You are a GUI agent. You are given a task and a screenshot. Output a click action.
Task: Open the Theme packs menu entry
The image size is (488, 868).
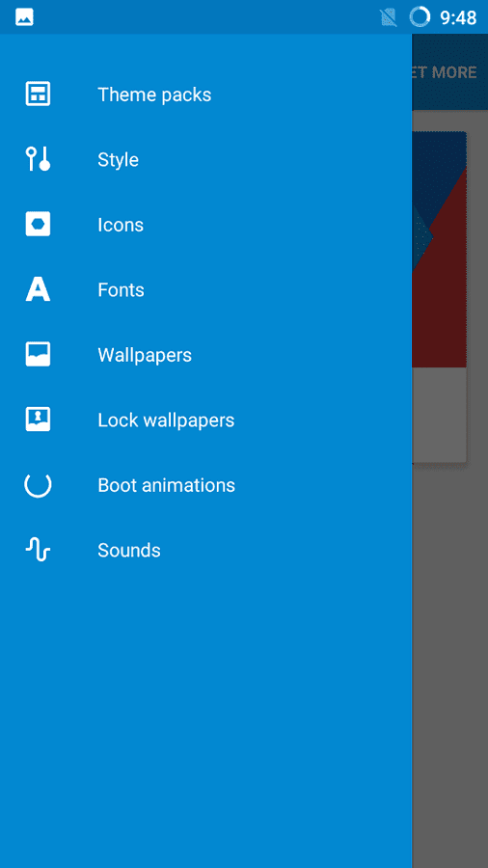point(205,95)
